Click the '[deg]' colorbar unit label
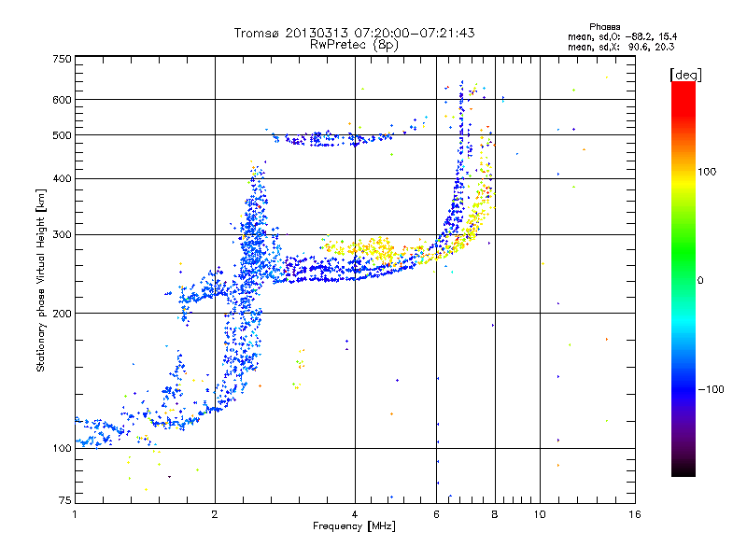This screenshot has width=747, height=560. point(685,75)
